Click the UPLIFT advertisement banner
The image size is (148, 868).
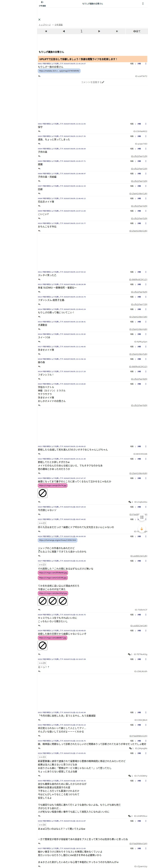[x=92, y=59]
